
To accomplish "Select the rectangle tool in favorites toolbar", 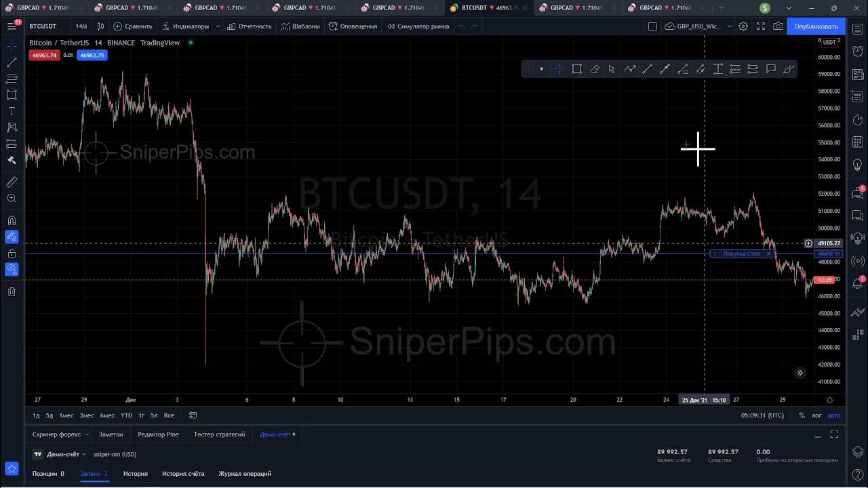I will pyautogui.click(x=576, y=68).
